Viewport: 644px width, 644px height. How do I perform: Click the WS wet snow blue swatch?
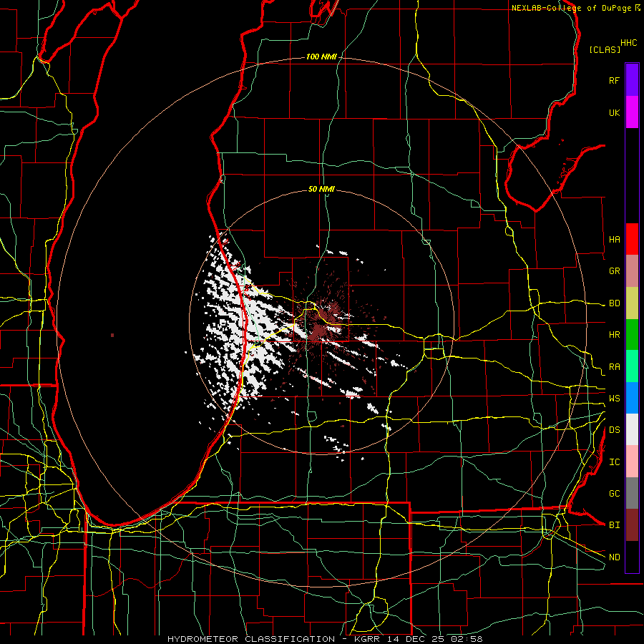click(x=632, y=398)
